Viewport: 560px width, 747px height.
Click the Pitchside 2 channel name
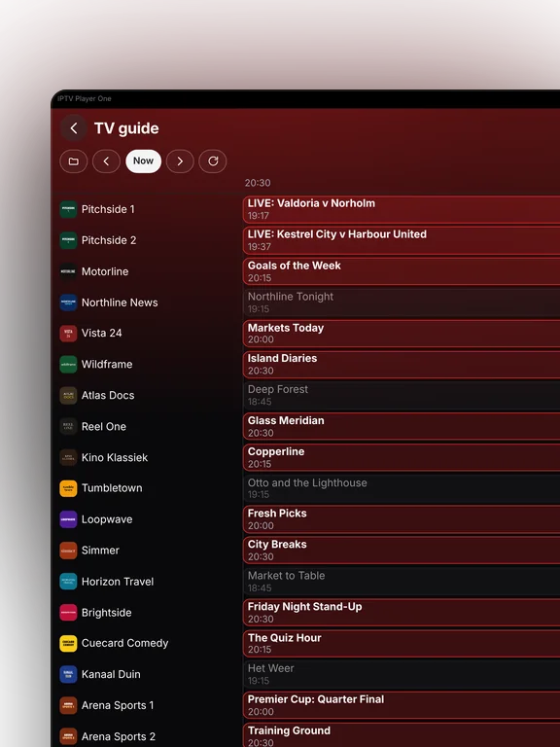click(x=109, y=240)
